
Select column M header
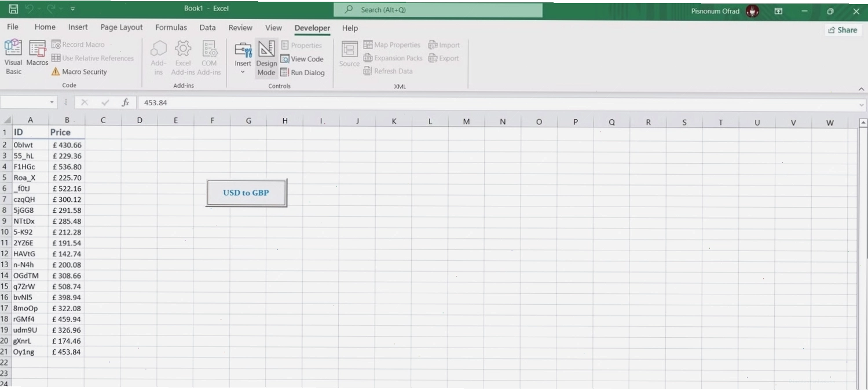coord(466,121)
